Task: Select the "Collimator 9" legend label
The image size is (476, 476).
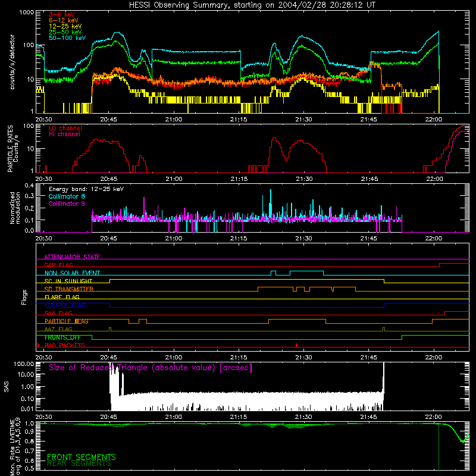Action: pos(67,203)
